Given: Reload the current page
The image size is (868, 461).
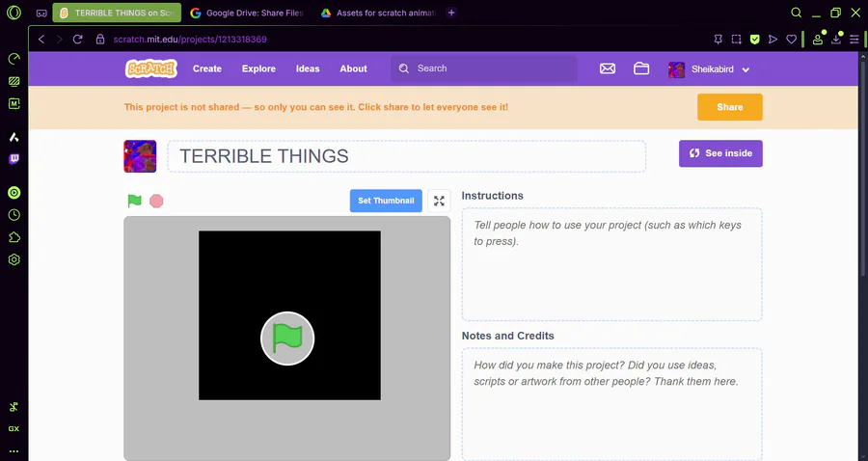Looking at the screenshot, I should pyautogui.click(x=77, y=40).
